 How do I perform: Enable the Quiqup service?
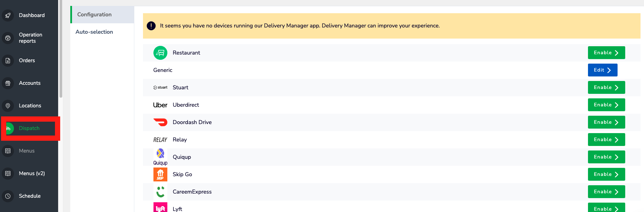(606, 157)
